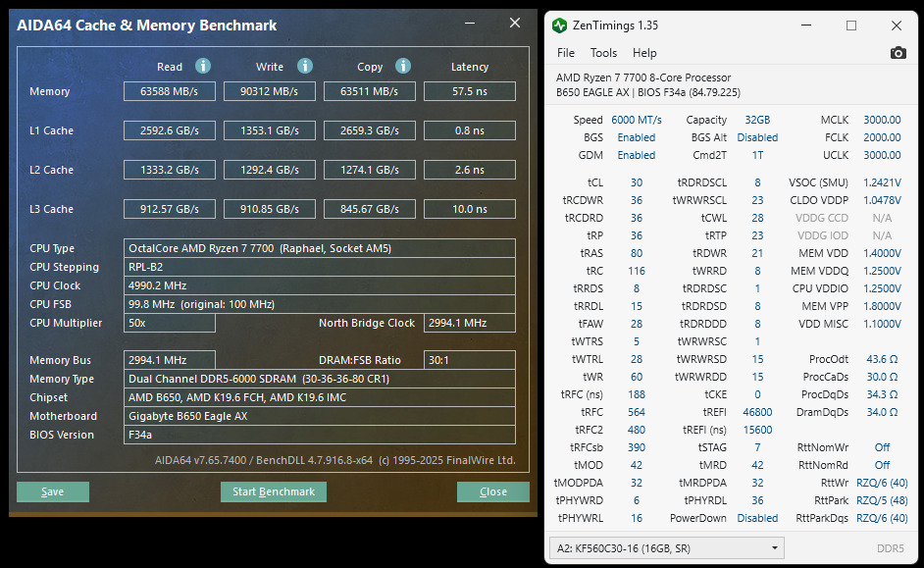924x568 pixels.
Task: Click the AIDA64 version footer text
Action: pos(334,460)
